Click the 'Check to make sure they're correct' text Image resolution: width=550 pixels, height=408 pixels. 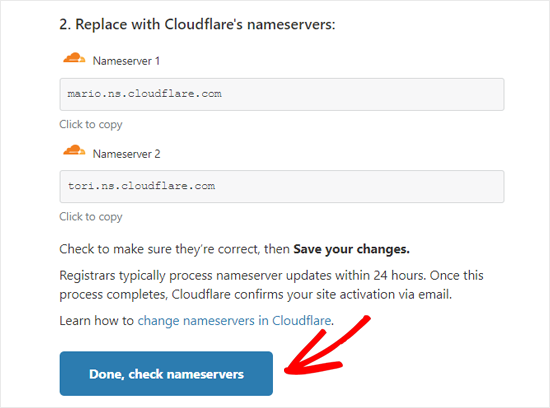160,249
